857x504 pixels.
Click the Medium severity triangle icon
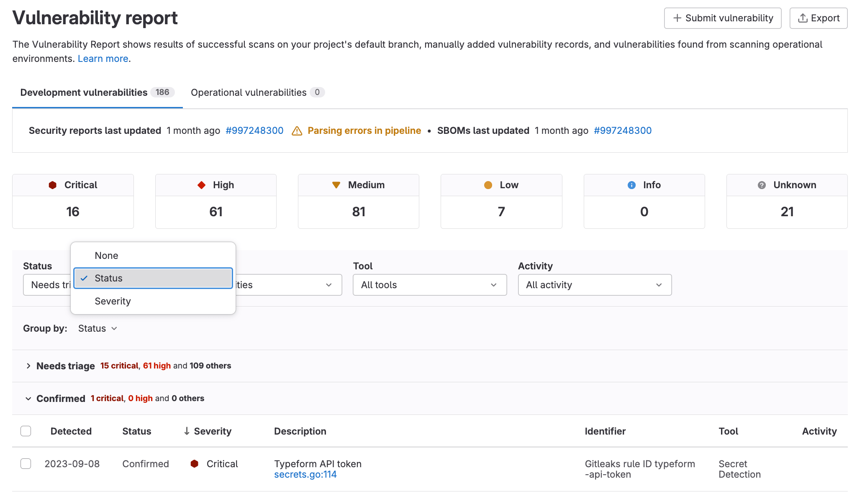pyautogui.click(x=336, y=184)
